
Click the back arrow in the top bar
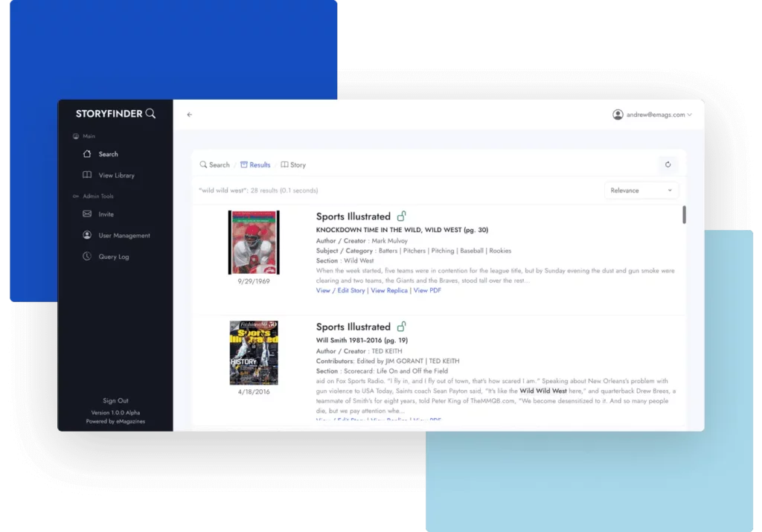190,115
